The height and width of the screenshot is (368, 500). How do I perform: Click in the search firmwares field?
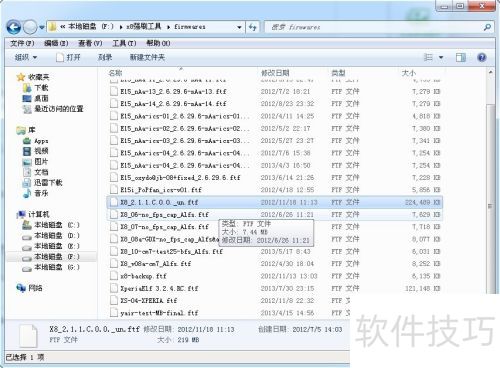(x=373, y=27)
